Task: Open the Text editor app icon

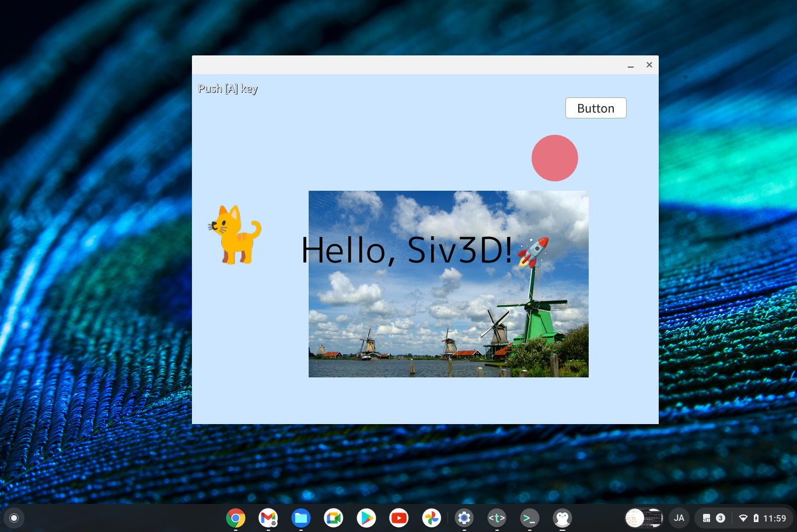Action: 497,518
